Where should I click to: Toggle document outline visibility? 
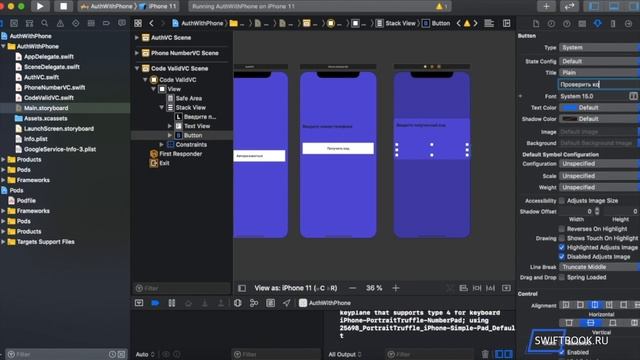pyautogui.click(x=242, y=288)
